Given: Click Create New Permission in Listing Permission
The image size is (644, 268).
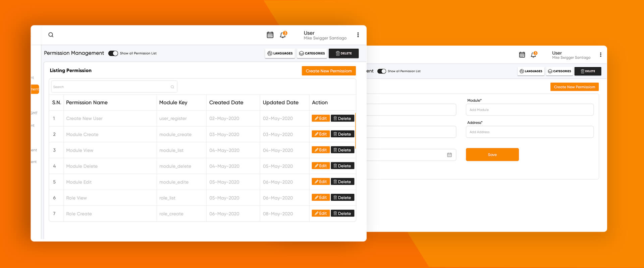Looking at the screenshot, I should tap(329, 71).
